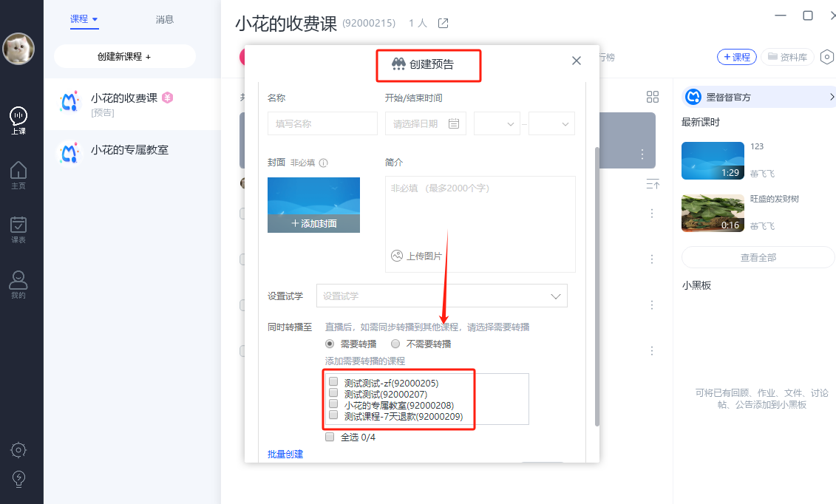
Task: Click the +添加封面 cover button
Action: [313, 223]
